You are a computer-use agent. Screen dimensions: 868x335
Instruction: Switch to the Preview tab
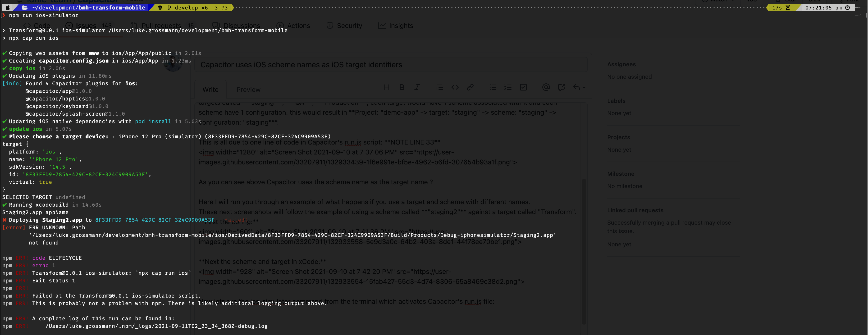click(x=248, y=90)
